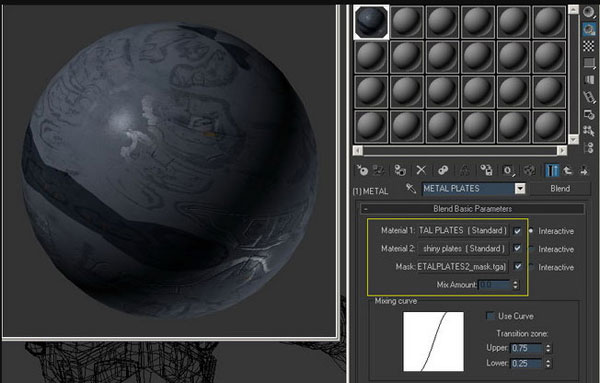Uncheck the Mask checkbox
Viewport: 600px width, 383px height.
[517, 266]
